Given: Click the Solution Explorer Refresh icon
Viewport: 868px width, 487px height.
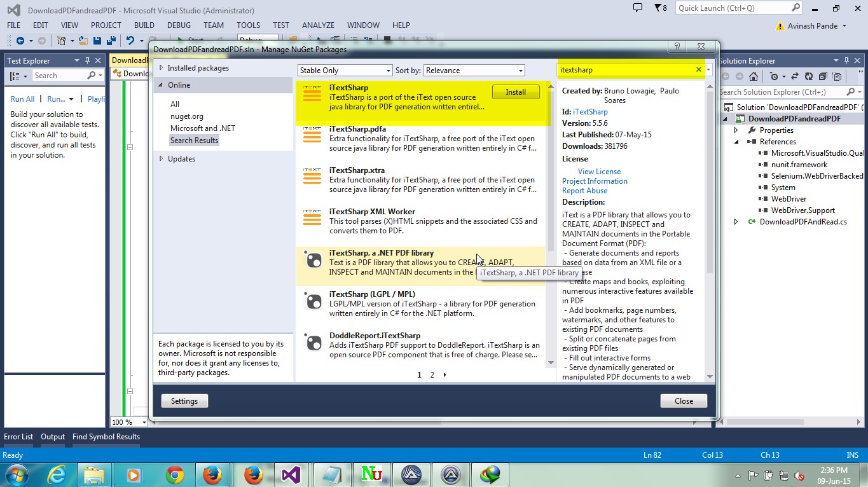Looking at the screenshot, I should coord(808,76).
